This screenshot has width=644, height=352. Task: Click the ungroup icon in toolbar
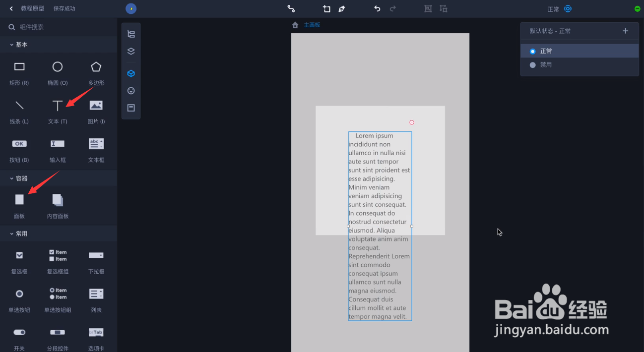click(444, 9)
